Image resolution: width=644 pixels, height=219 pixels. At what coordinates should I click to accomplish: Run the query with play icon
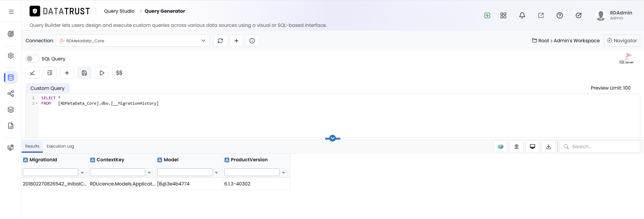[102, 73]
